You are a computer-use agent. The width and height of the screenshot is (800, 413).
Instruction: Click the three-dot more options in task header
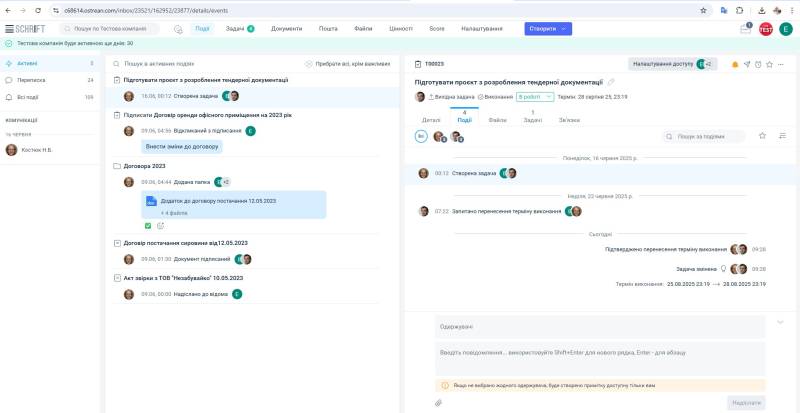click(x=781, y=64)
